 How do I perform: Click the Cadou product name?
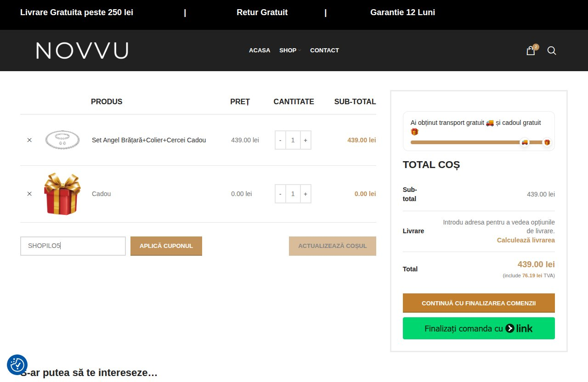pyautogui.click(x=102, y=194)
